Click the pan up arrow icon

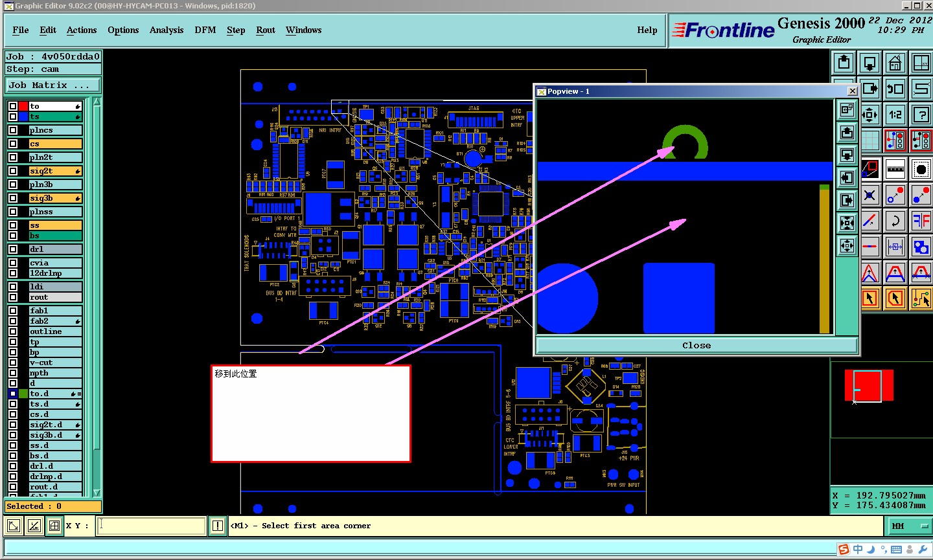[x=844, y=63]
